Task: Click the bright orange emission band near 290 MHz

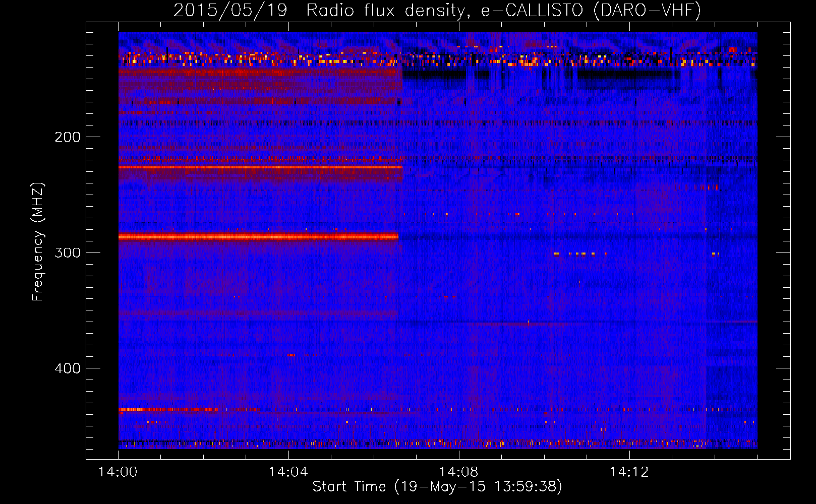Action: pos(258,236)
